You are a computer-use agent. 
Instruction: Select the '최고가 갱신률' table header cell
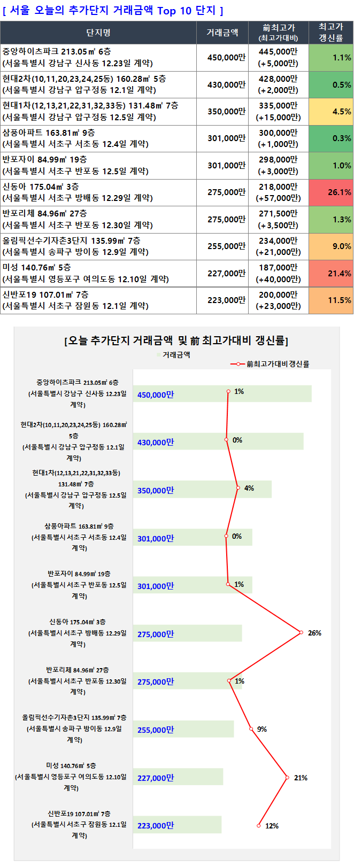331,33
